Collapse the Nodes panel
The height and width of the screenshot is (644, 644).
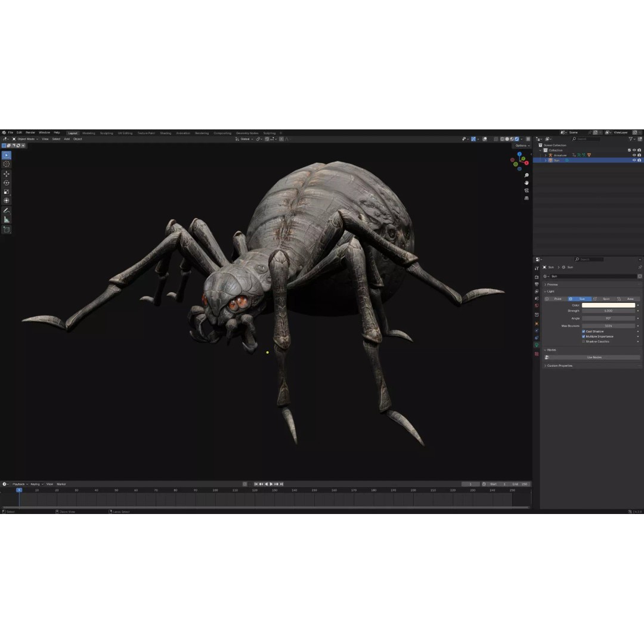pos(551,350)
